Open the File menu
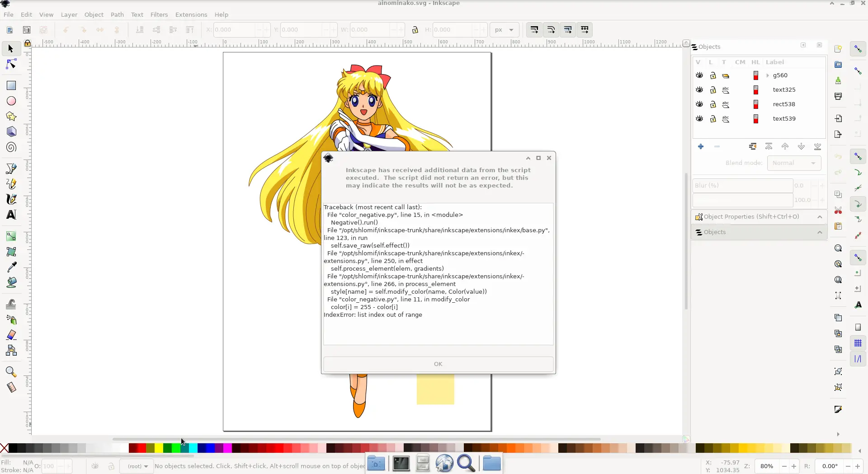The image size is (868, 474). point(9,14)
